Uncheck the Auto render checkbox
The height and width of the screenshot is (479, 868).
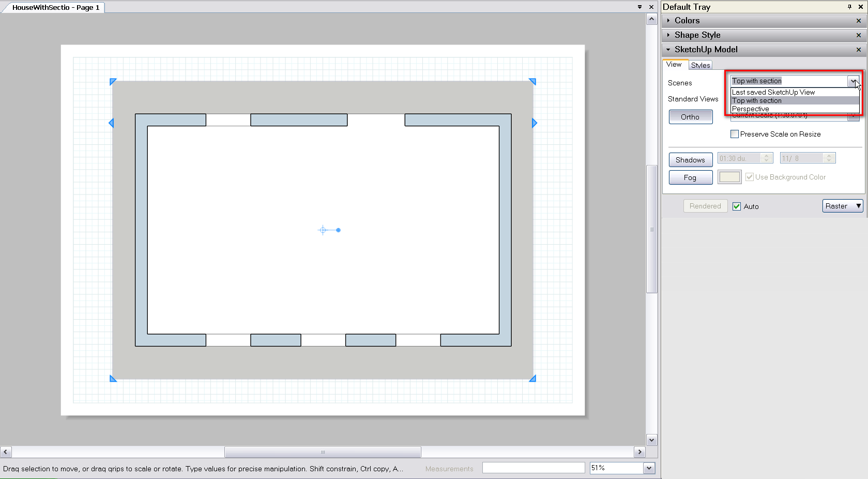coord(737,206)
